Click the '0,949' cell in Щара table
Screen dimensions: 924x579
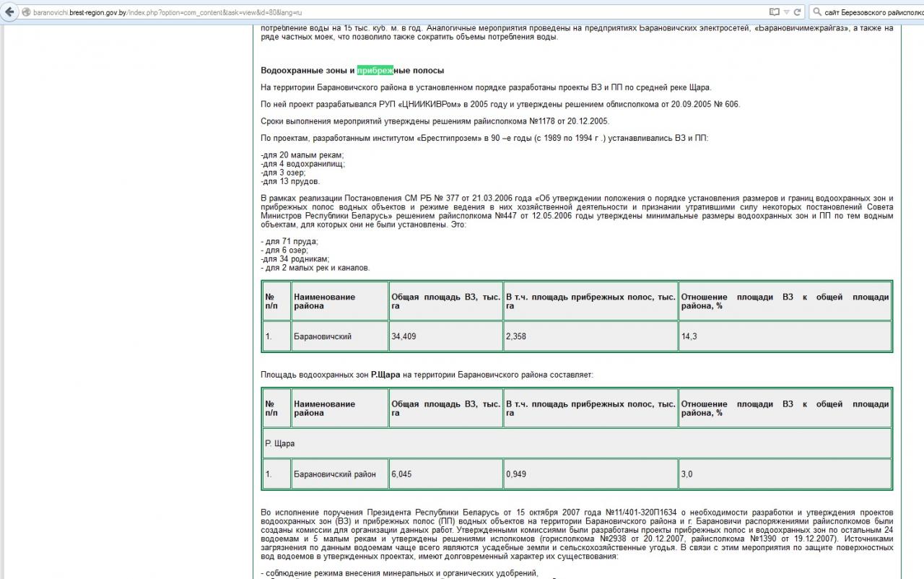(x=516, y=474)
